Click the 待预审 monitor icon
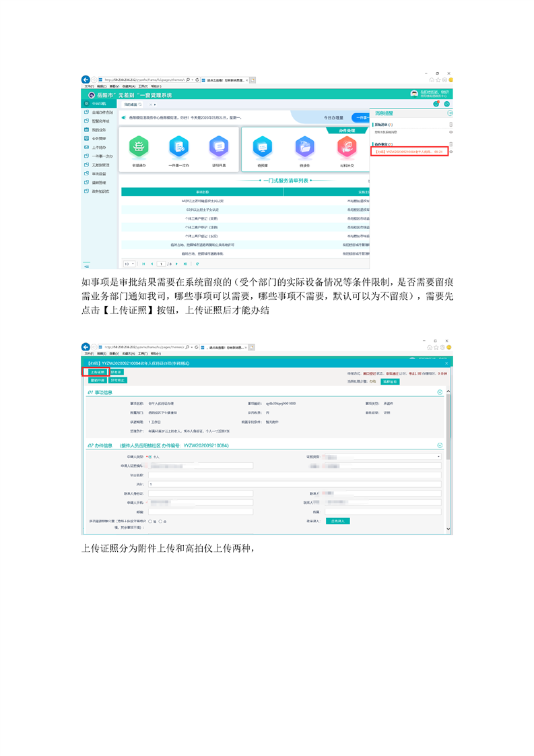 pyautogui.click(x=262, y=146)
